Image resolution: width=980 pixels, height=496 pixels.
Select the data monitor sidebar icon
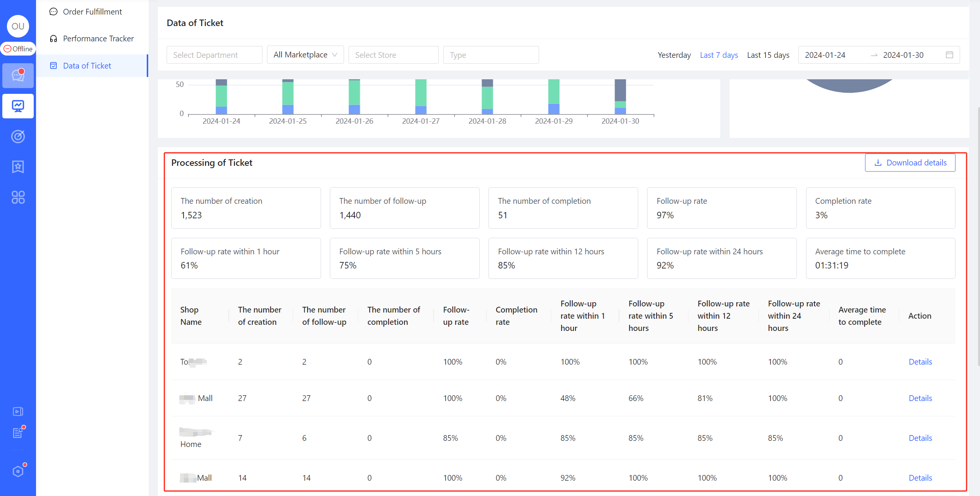(18, 106)
